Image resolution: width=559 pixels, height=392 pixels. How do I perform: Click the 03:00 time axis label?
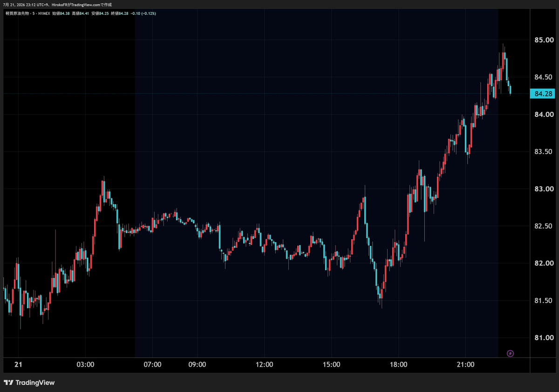point(85,365)
